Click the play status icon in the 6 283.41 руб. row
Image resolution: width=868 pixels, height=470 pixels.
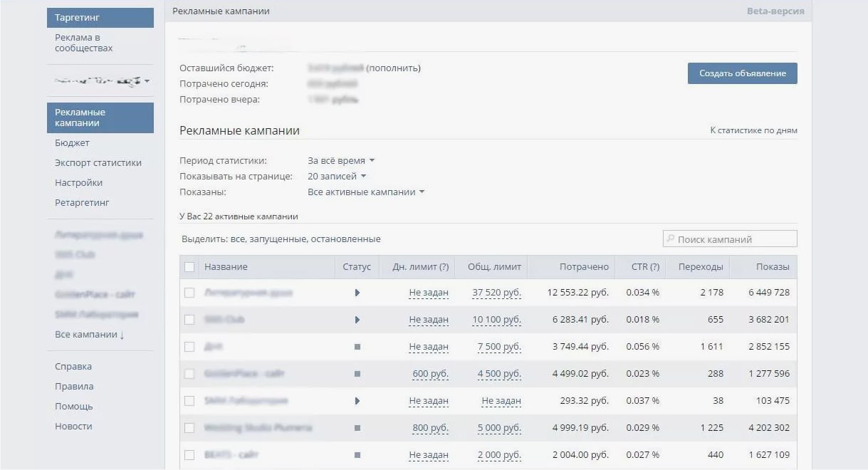[x=357, y=320]
